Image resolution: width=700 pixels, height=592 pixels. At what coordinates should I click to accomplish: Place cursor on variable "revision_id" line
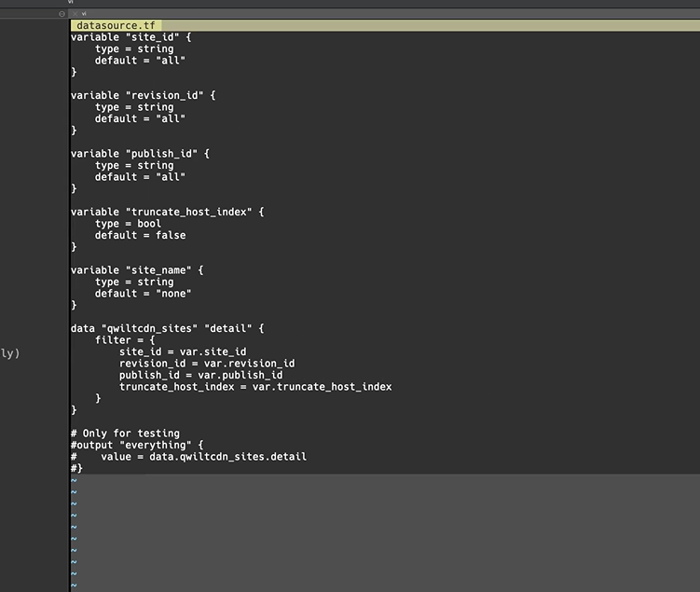(x=143, y=95)
